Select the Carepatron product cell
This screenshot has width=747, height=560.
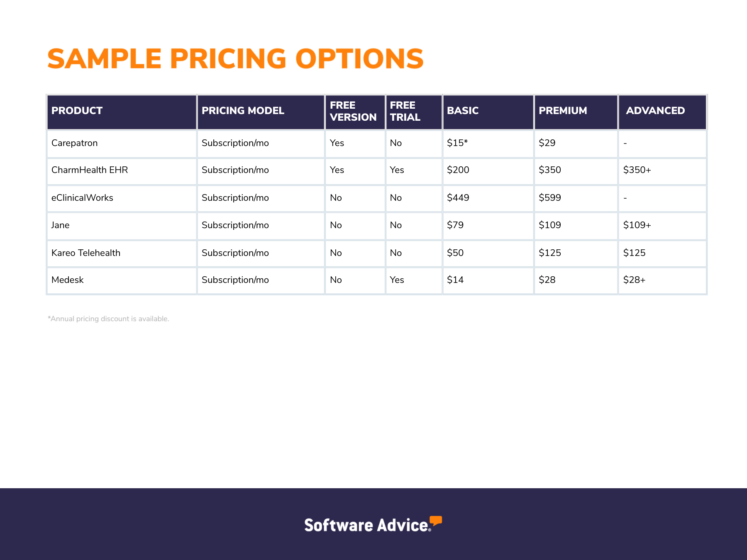pyautogui.click(x=122, y=144)
